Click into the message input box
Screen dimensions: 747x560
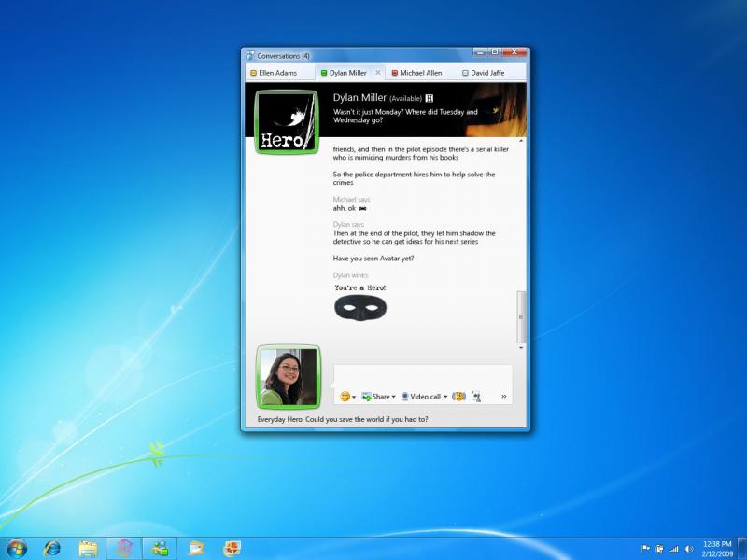click(423, 377)
